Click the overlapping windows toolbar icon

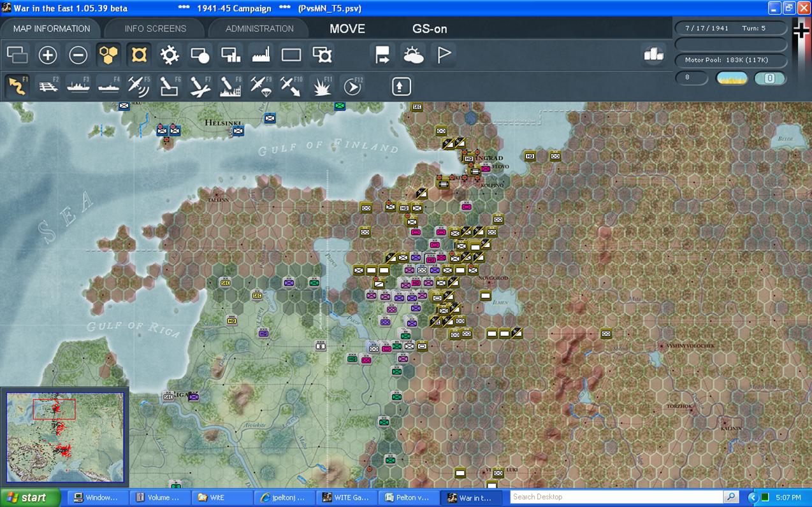click(x=17, y=55)
